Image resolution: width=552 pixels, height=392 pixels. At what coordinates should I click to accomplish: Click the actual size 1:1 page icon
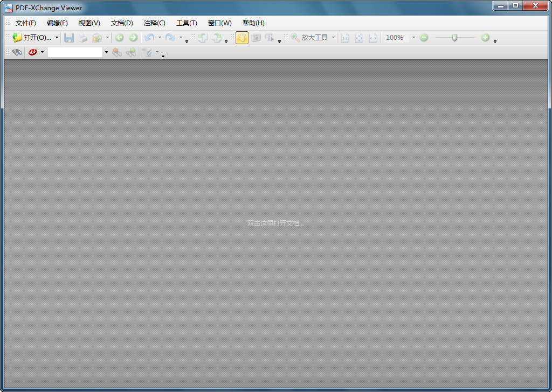[346, 38]
